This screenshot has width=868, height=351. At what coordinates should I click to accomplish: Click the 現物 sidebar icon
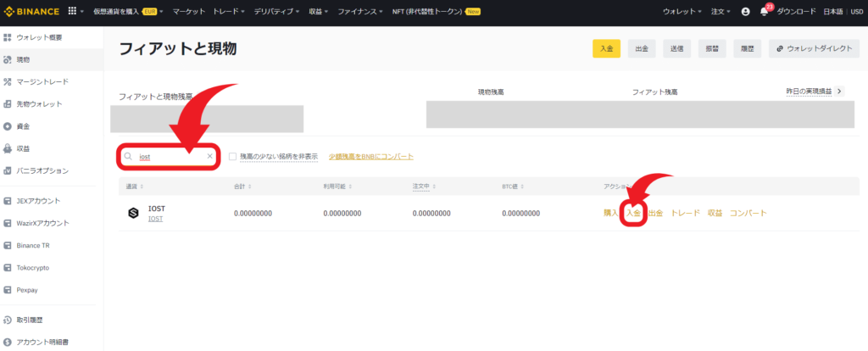coord(7,60)
